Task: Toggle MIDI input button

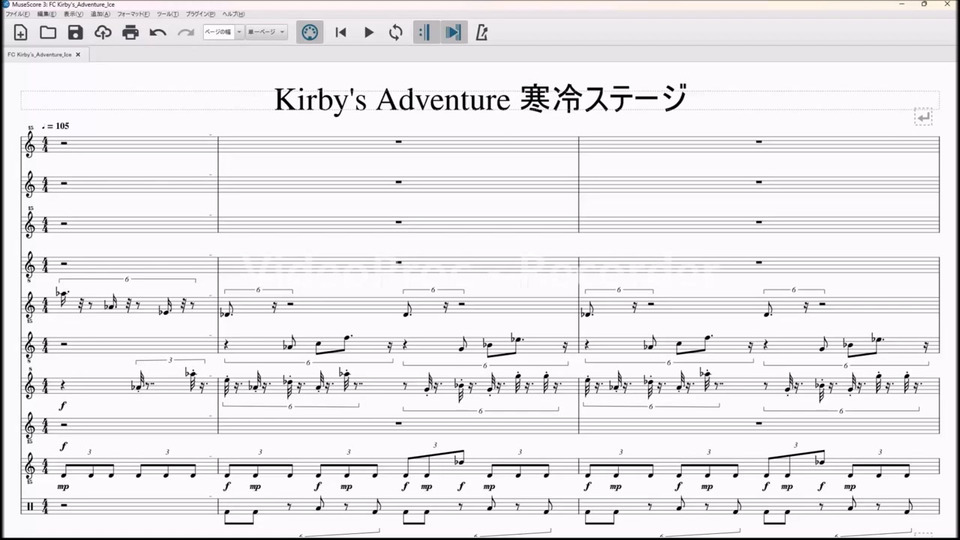Action: coord(310,32)
